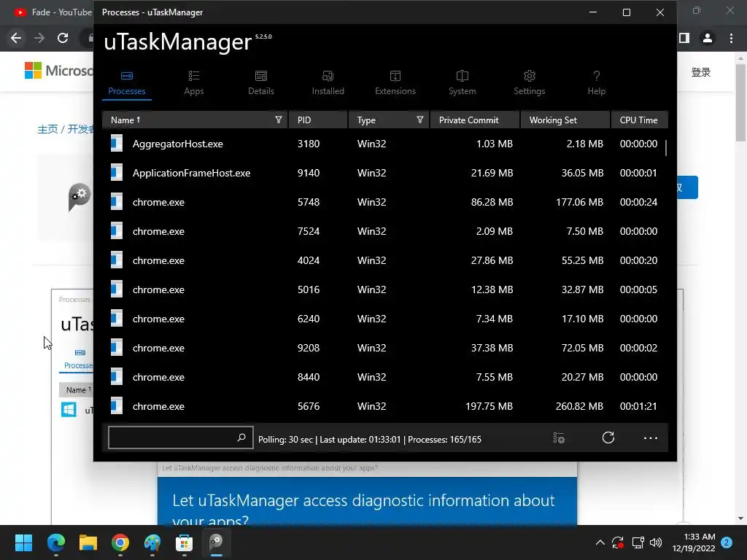Image resolution: width=747 pixels, height=560 pixels.
Task: Select the Fade - YouTube browser tab
Action: [53, 12]
